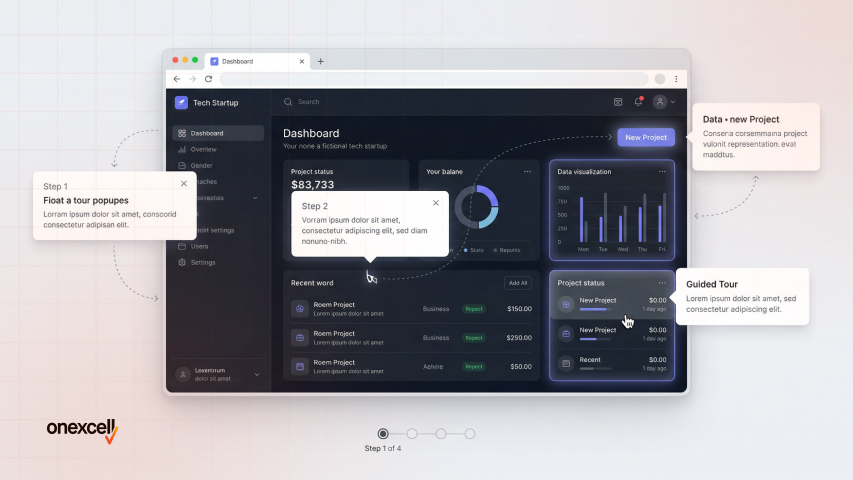This screenshot has height=480, width=853.
Task: Open Project status card options menu
Action: pos(662,283)
